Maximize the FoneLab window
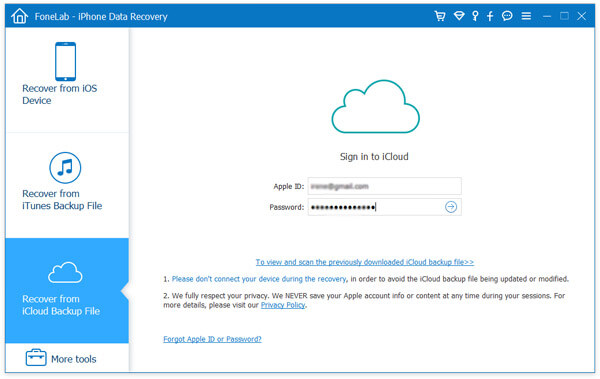 (564, 16)
